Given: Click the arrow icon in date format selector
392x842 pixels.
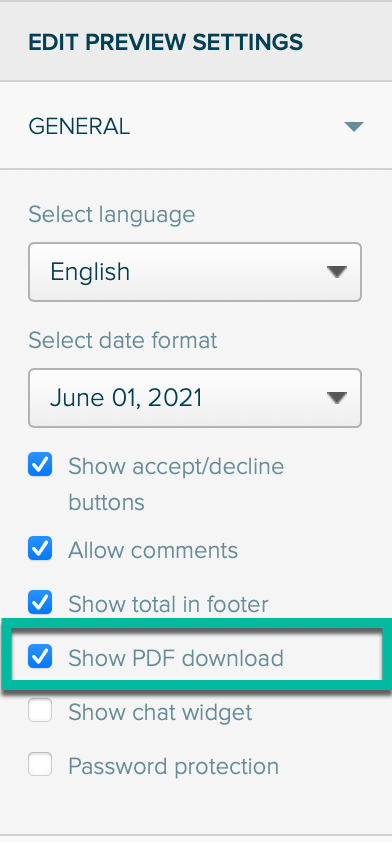Looking at the screenshot, I should (x=337, y=398).
